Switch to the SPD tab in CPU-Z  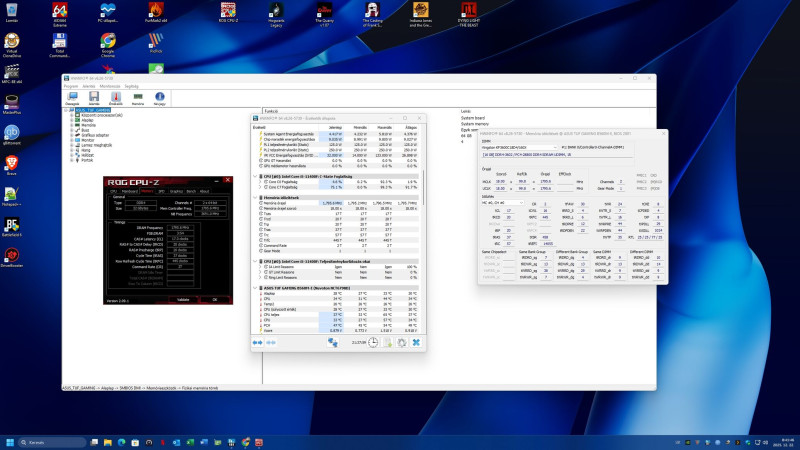161,190
